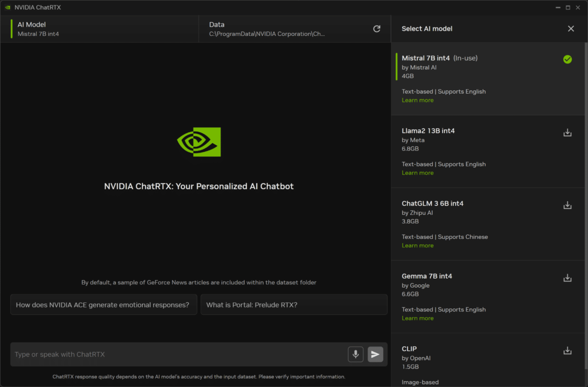
Task: Ask what Portal: Prelude RTX is
Action: pyautogui.click(x=294, y=304)
